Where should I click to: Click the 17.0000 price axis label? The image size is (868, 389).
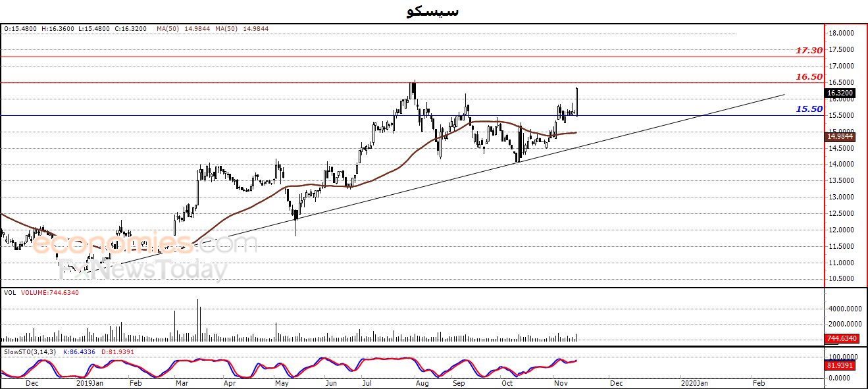[x=841, y=66]
